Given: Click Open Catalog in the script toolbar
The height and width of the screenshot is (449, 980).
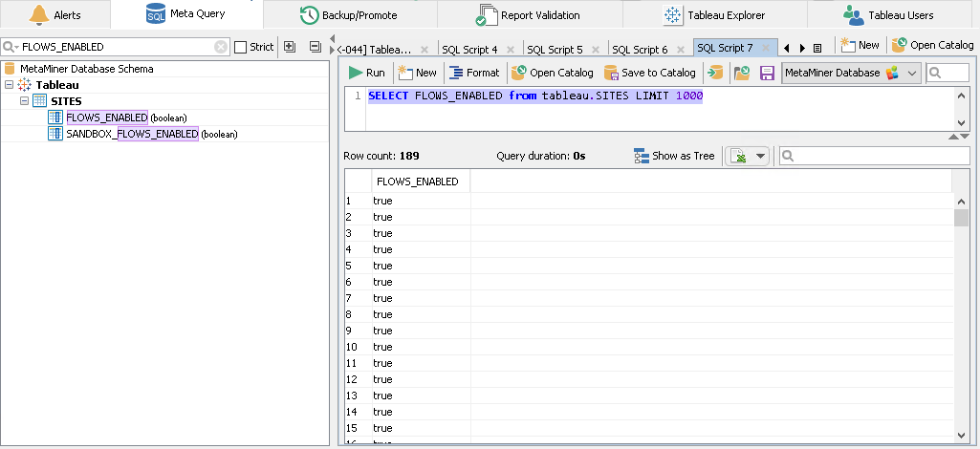Looking at the screenshot, I should click(552, 73).
